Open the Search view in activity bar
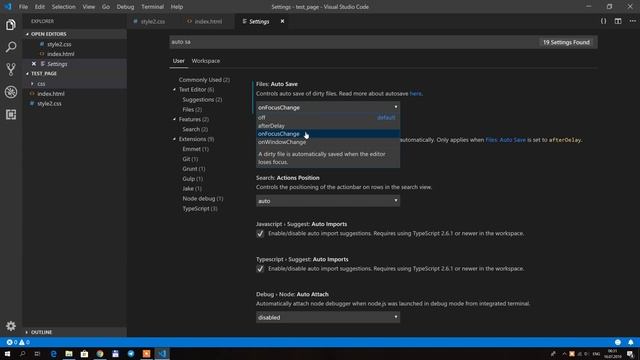Image resolution: width=640 pixels, height=360 pixels. (x=11, y=47)
